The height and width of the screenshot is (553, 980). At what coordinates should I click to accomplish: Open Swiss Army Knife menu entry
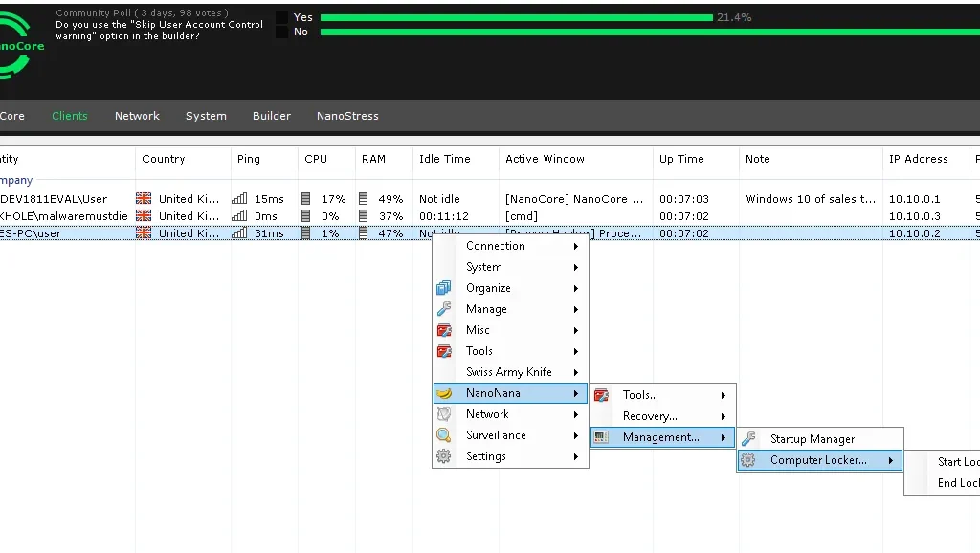(x=510, y=372)
